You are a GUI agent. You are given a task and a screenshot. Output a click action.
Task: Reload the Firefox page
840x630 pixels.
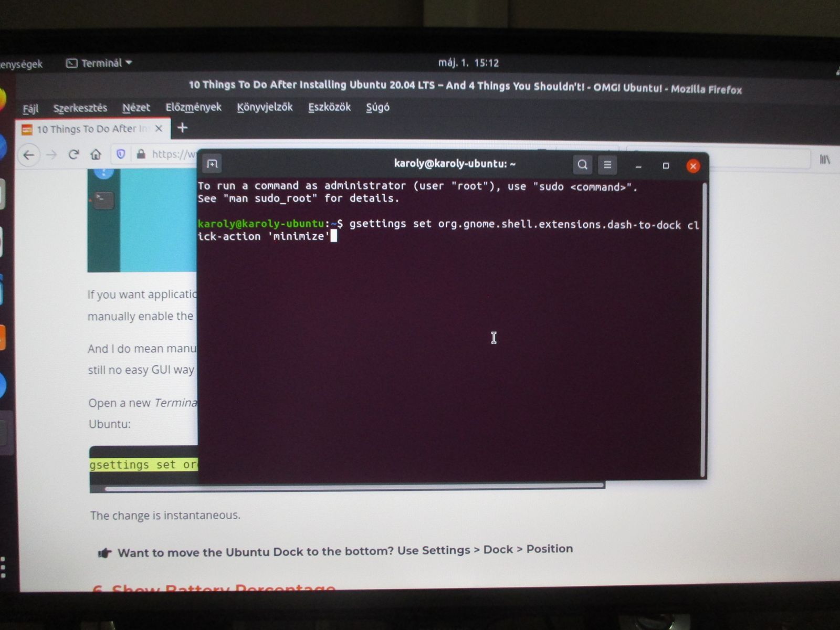(x=73, y=154)
